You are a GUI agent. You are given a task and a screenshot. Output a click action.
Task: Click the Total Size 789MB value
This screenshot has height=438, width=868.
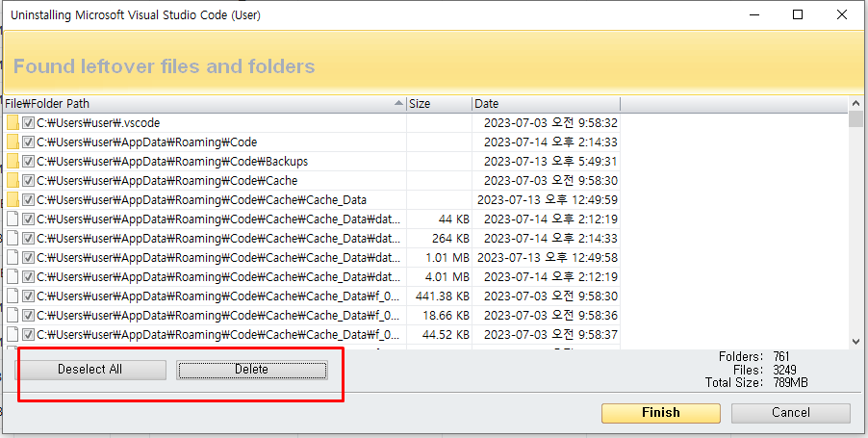790,382
